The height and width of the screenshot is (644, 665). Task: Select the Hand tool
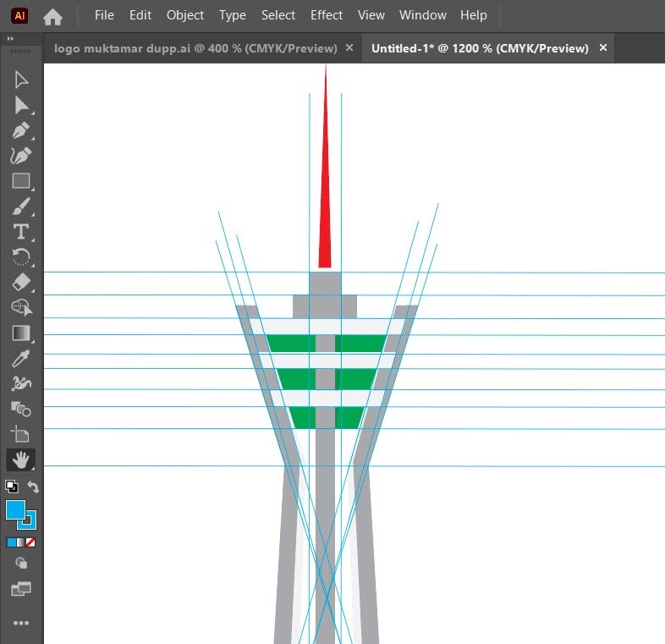[21, 460]
